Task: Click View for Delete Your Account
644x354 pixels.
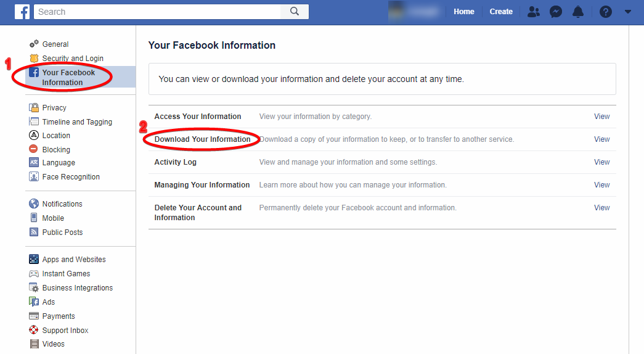Action: point(601,208)
